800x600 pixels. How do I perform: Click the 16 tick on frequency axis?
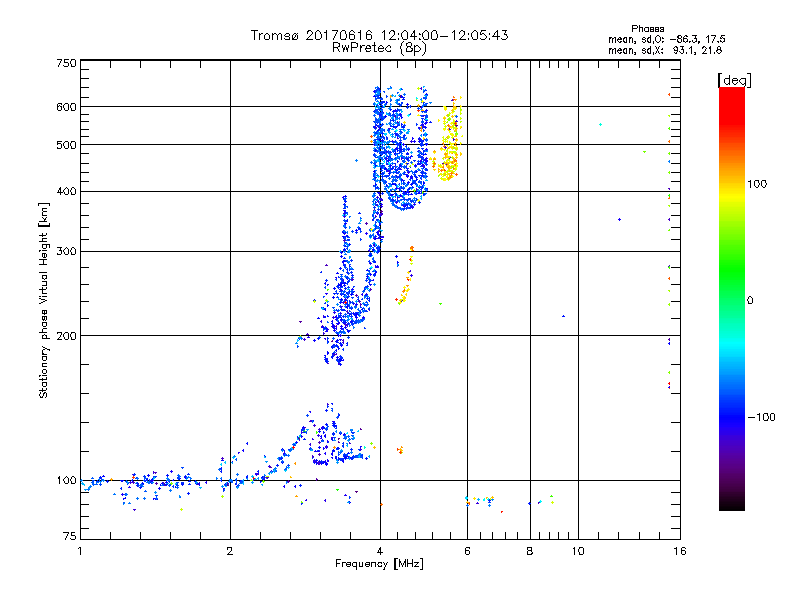click(677, 551)
